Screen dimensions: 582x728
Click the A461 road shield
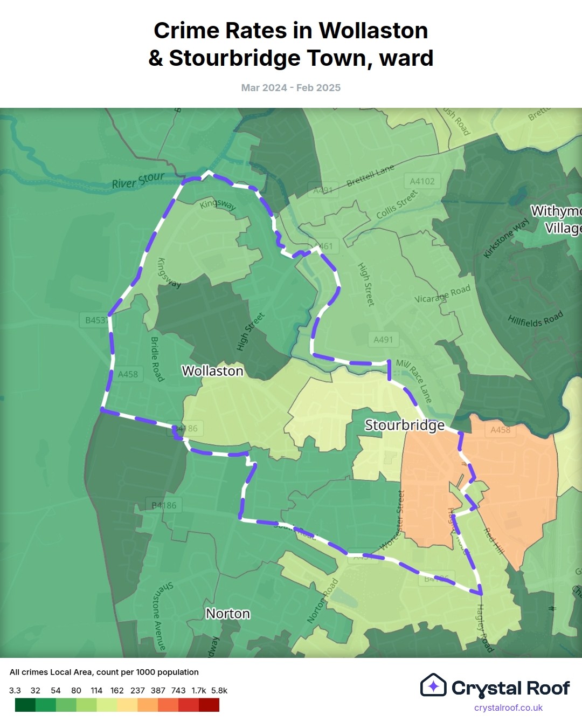pyautogui.click(x=325, y=246)
